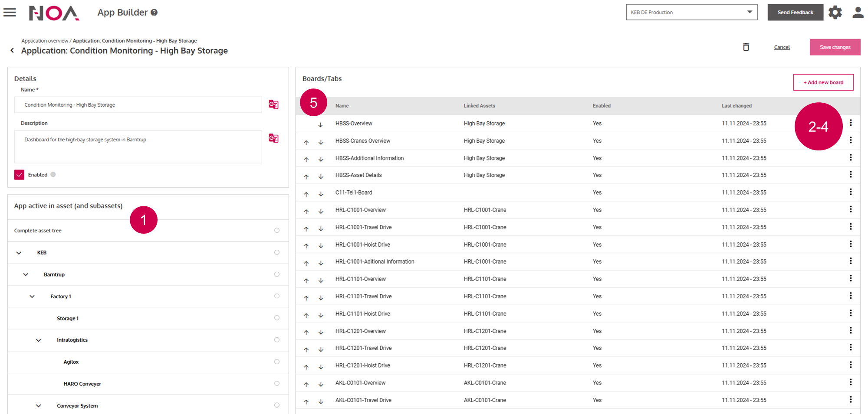Viewport: 868px width, 414px height.
Task: Move HBSS-Cranes Overview board up
Action: pyautogui.click(x=306, y=142)
